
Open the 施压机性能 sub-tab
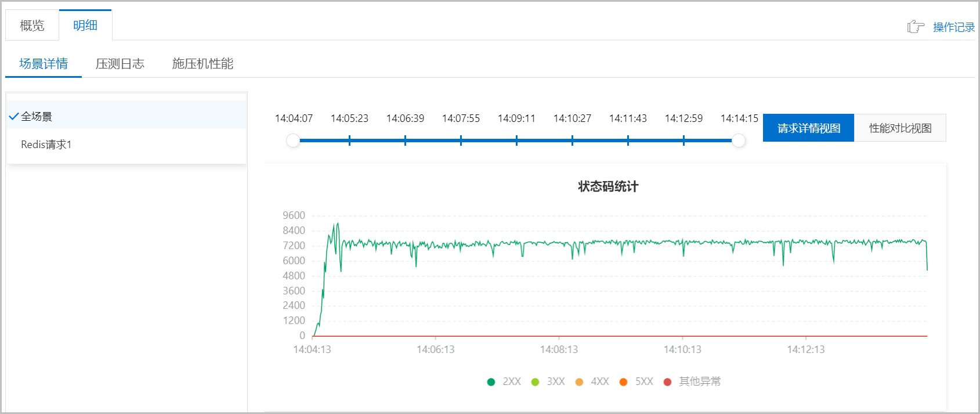pyautogui.click(x=202, y=64)
